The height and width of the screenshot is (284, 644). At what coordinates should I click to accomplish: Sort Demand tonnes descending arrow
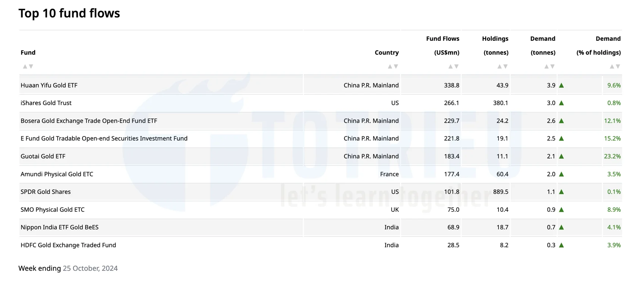pyautogui.click(x=552, y=67)
